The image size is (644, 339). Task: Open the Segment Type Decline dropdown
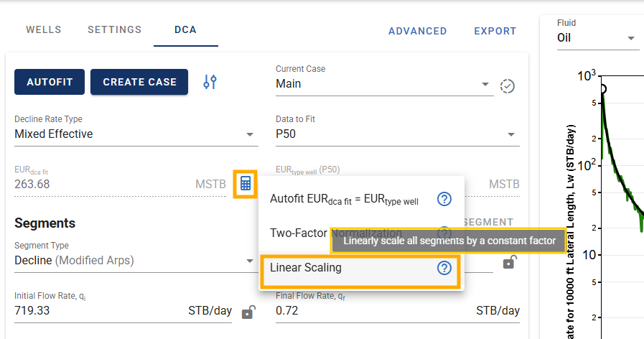point(134,261)
